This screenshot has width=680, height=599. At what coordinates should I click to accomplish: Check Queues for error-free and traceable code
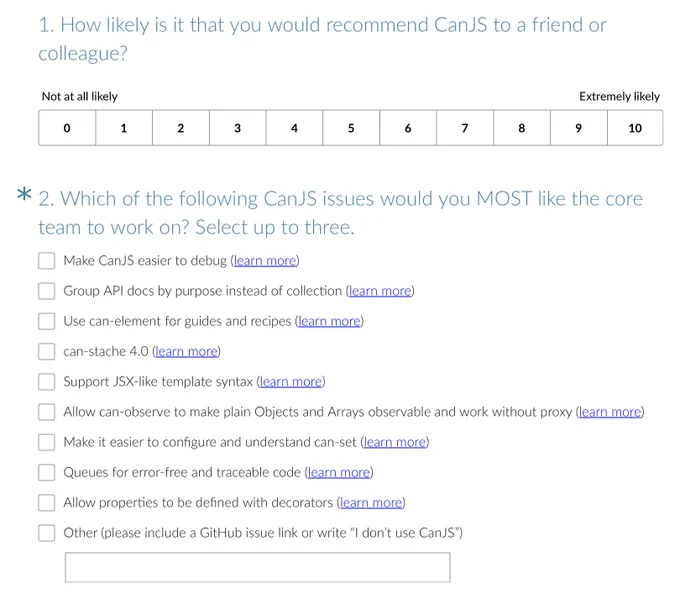[46, 472]
